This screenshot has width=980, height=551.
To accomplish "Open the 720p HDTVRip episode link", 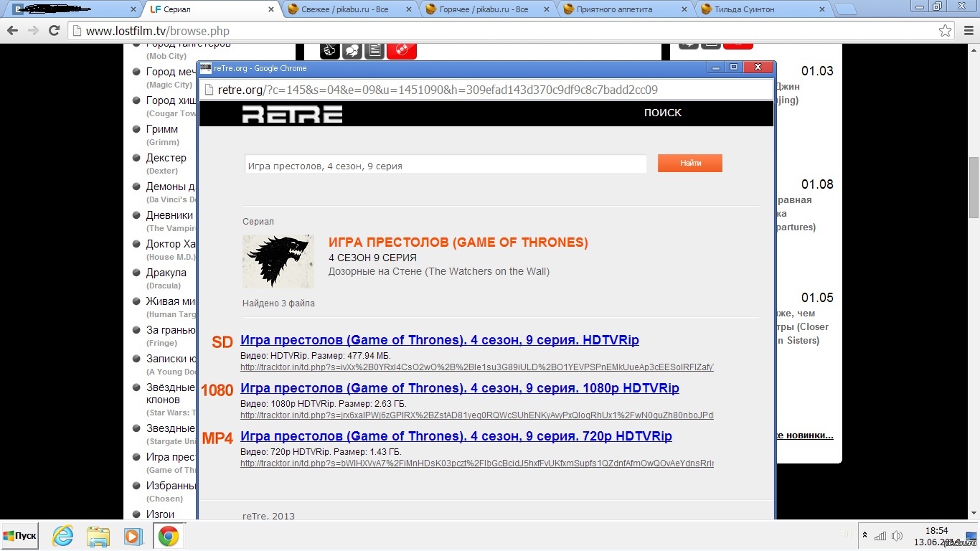I will click(x=456, y=436).
